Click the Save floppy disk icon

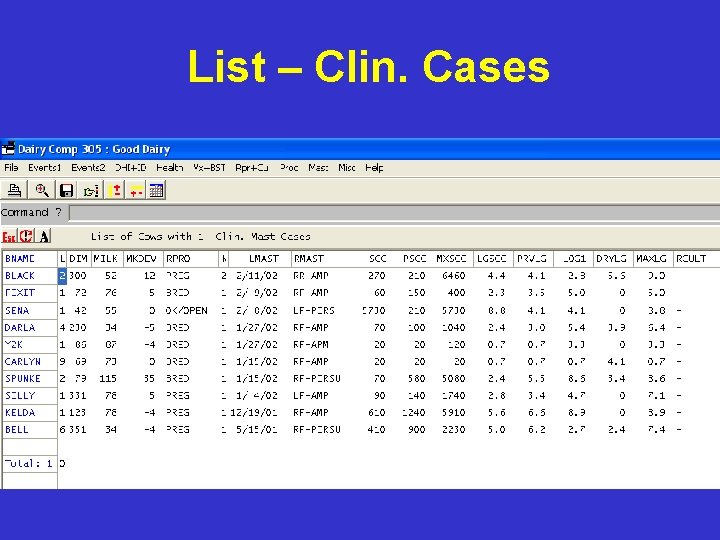(x=67, y=190)
